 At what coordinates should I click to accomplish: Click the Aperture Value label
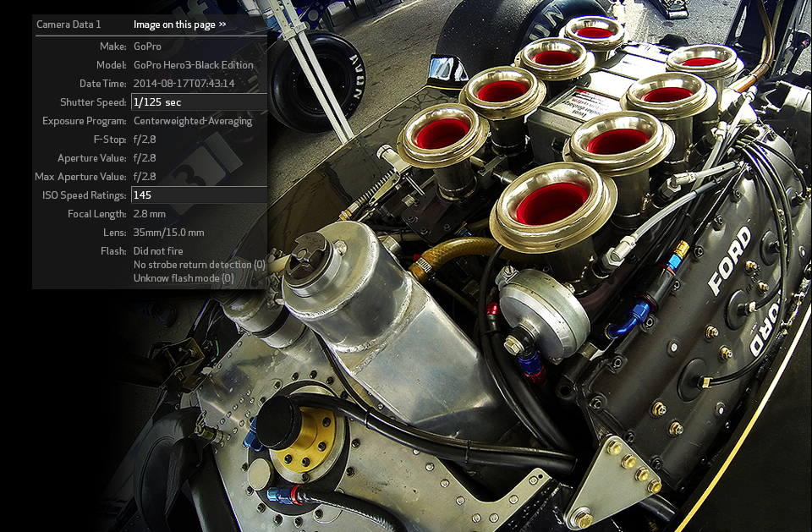point(92,158)
